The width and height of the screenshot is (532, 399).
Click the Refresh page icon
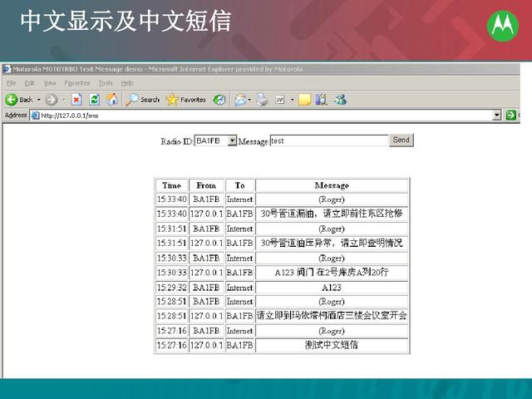[94, 100]
